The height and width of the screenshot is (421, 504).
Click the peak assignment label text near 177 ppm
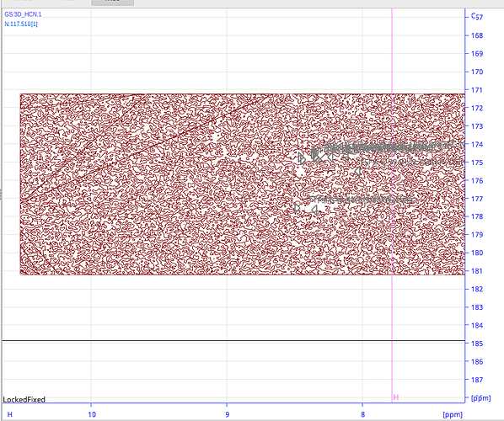pos(360,200)
